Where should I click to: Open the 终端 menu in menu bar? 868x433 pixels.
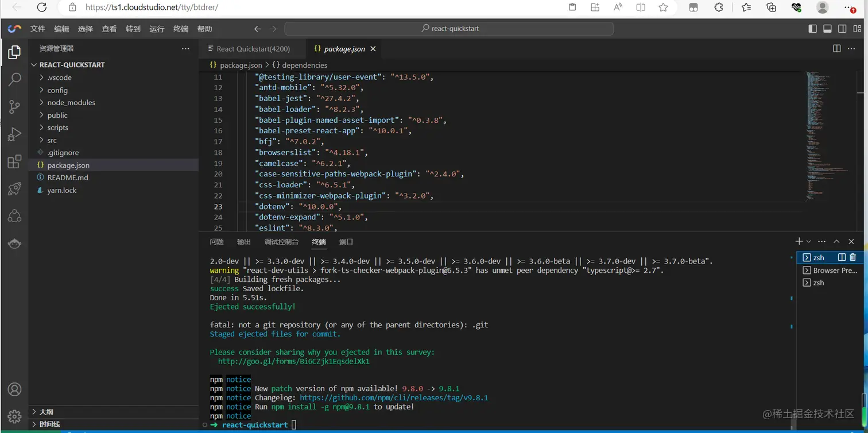(181, 29)
